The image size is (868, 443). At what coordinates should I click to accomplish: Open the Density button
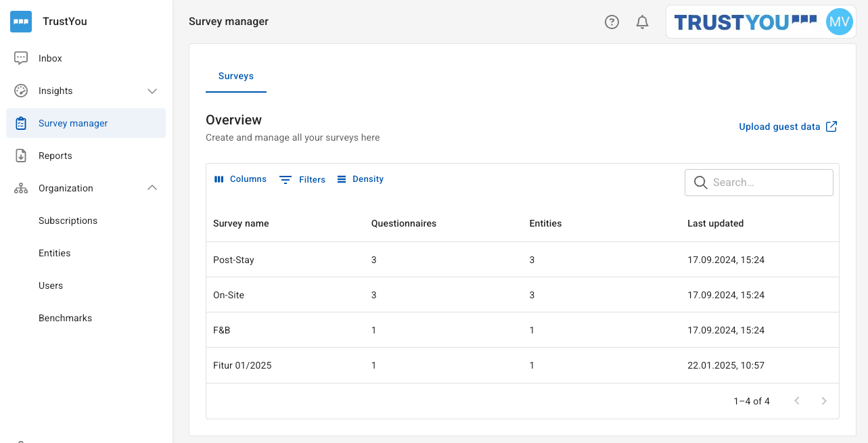(360, 179)
